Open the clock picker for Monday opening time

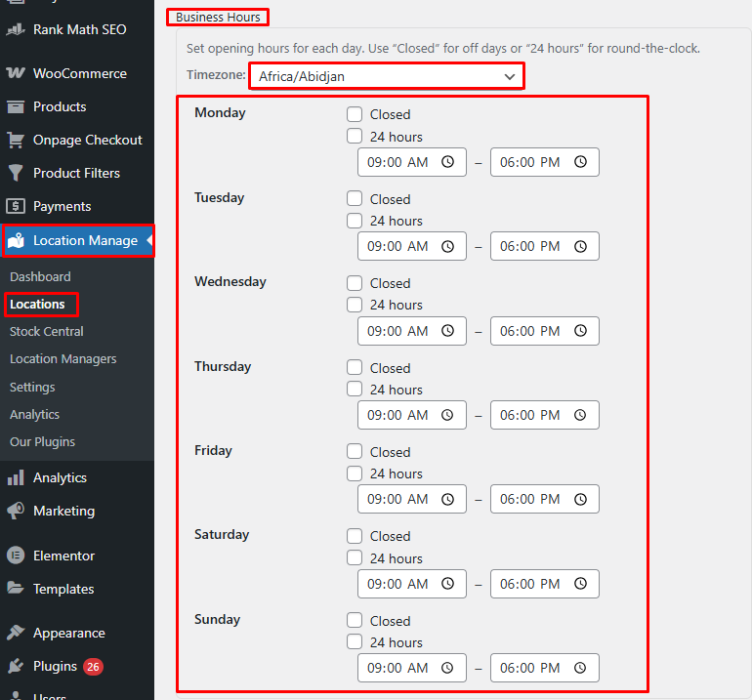click(x=447, y=162)
